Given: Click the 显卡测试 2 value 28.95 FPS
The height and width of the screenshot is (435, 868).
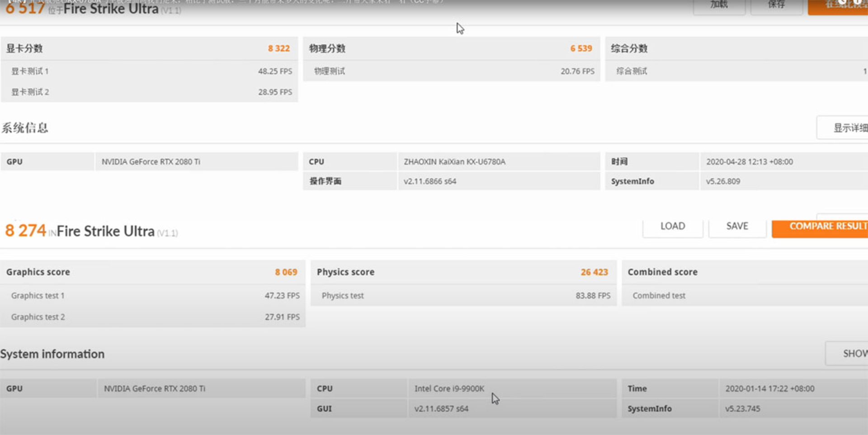Looking at the screenshot, I should pyautogui.click(x=275, y=92).
